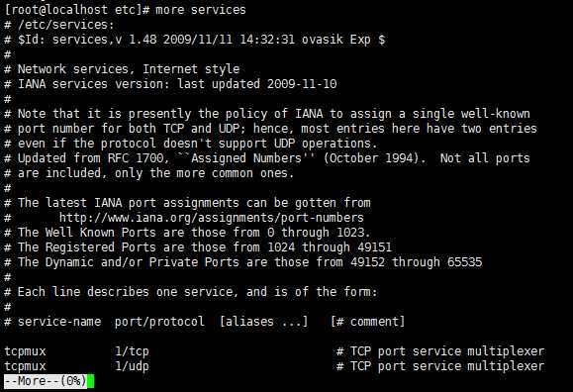Screen dimensions: 573x392
Task: Click the 'RFC 1700' reference text
Action: click(x=136, y=158)
